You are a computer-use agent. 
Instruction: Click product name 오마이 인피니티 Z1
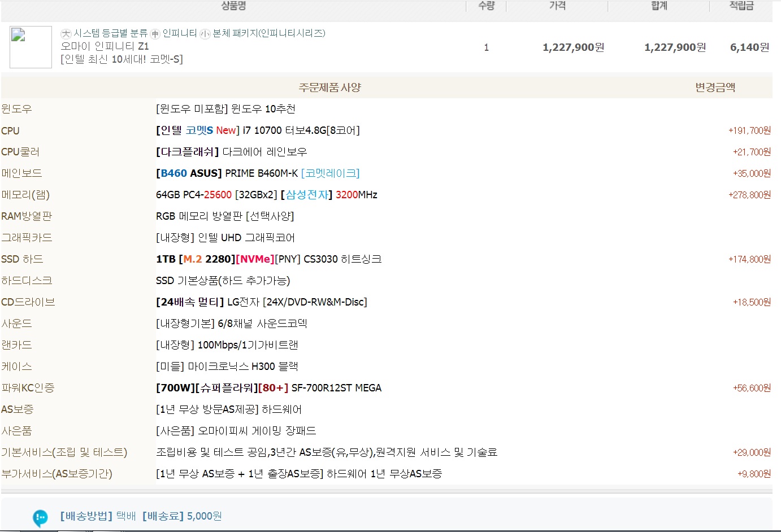click(105, 46)
